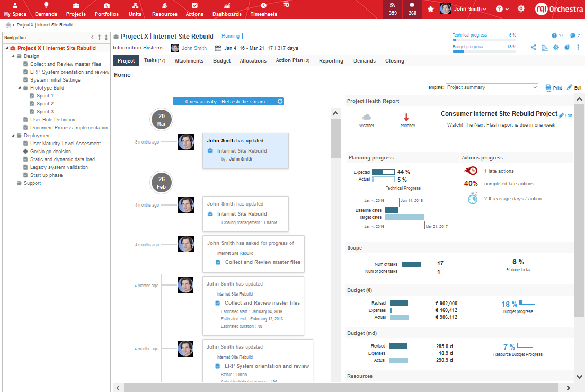Collapse the Design folder in the tree
The height and width of the screenshot is (392, 585).
[13, 56]
